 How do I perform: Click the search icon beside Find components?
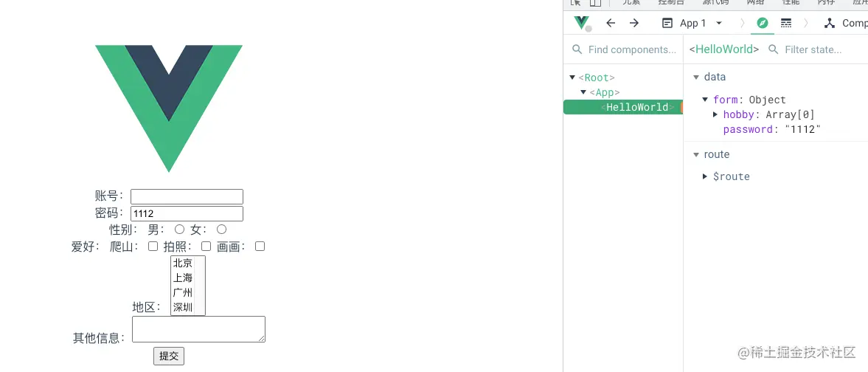(x=577, y=49)
